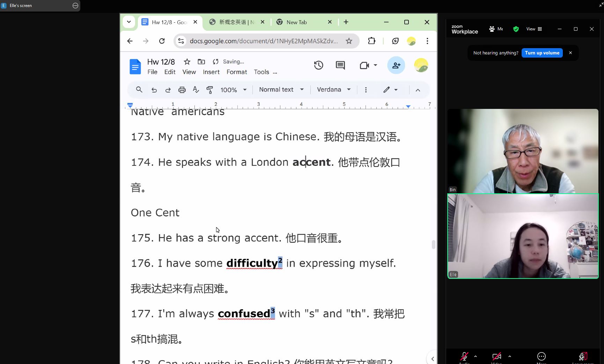Unmute the Zoom audio microphone
The width and height of the screenshot is (604, 364).
pos(464,356)
